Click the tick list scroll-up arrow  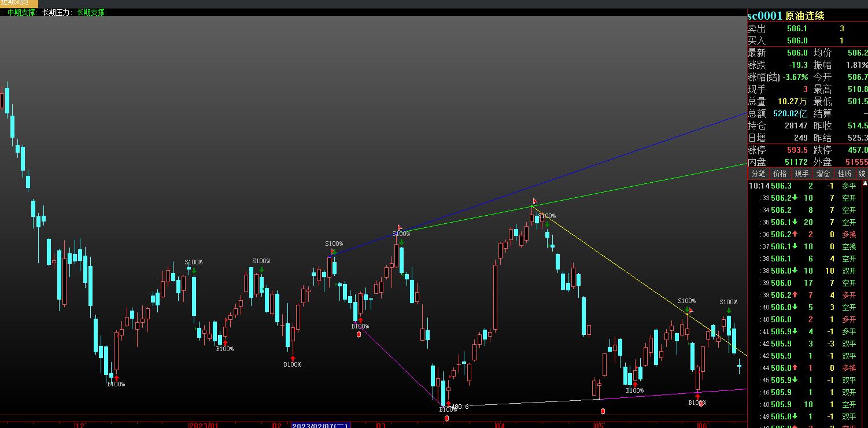865,183
